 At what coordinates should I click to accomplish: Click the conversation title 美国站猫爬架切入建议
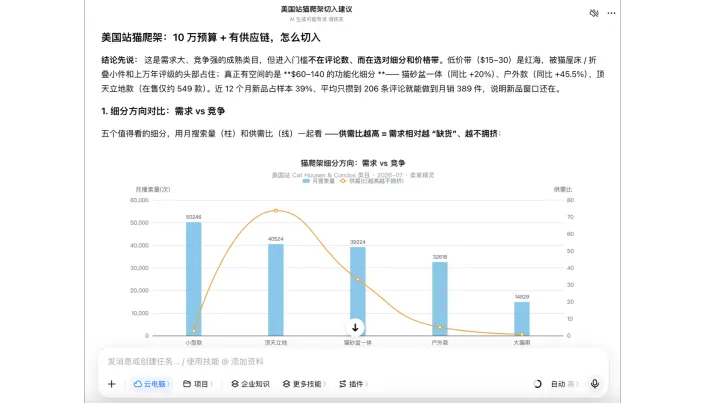click(316, 9)
